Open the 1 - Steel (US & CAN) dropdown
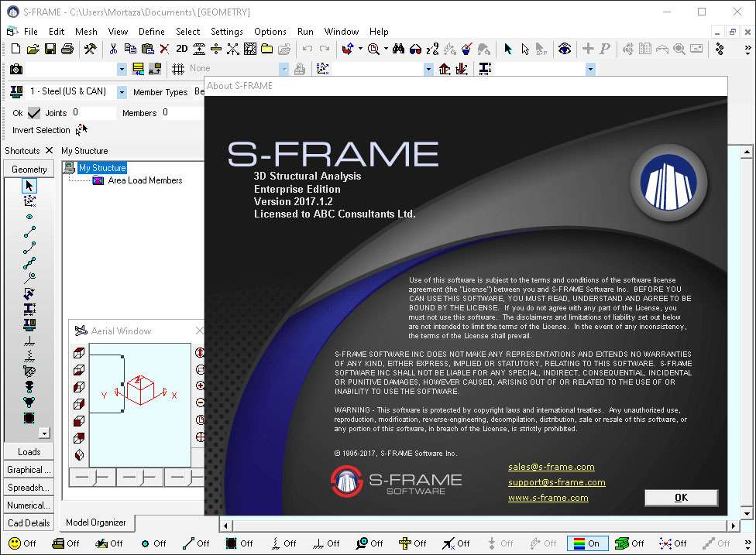Screen dimensions: 756x555 122,91
